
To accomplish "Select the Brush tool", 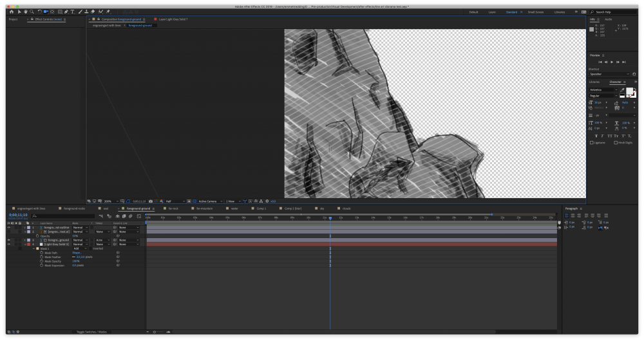I will click(80, 12).
